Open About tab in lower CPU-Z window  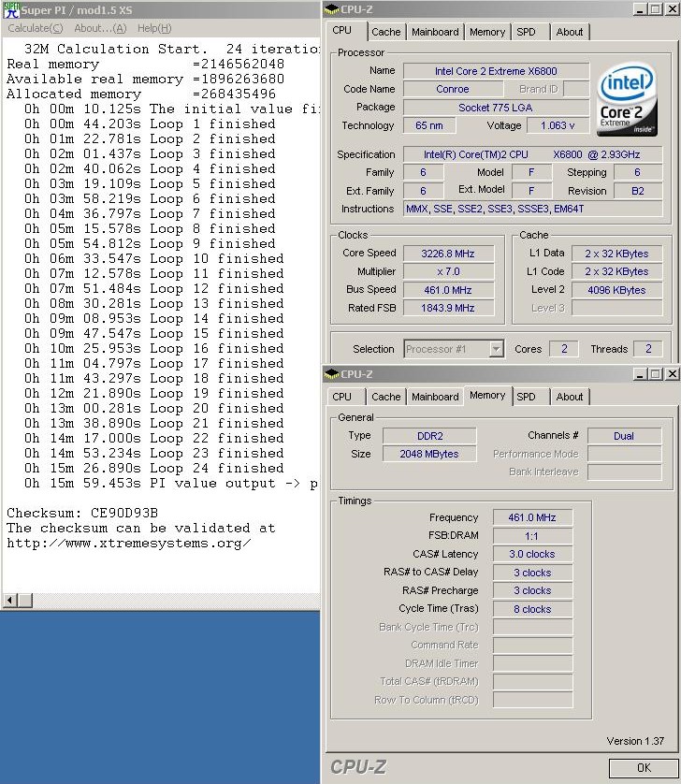pos(570,397)
